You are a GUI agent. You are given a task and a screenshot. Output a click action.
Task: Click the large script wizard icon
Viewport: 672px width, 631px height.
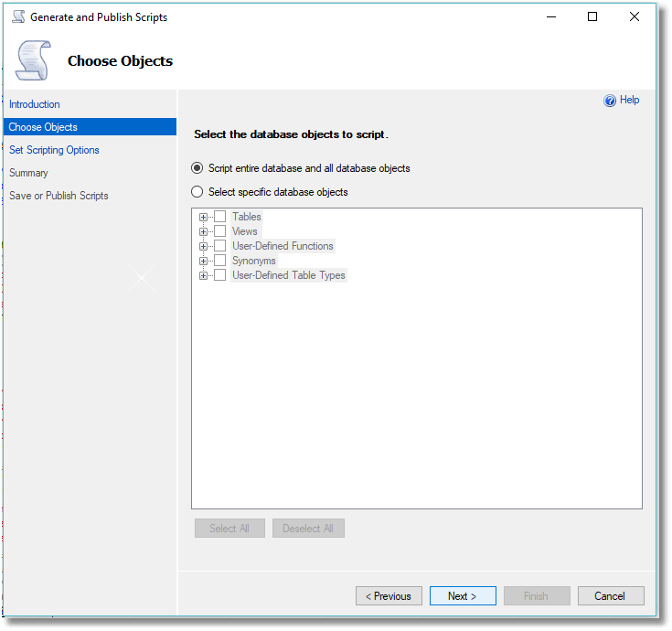coord(33,60)
